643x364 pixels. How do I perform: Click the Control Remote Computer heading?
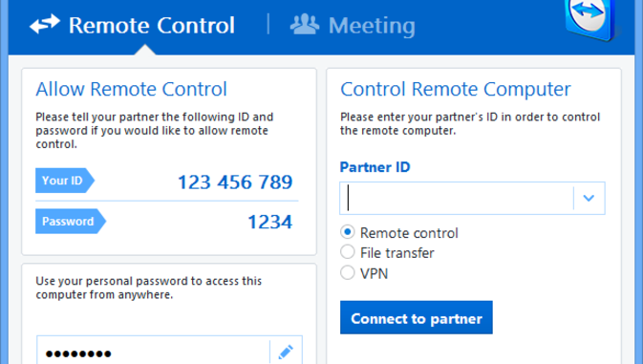pos(455,90)
